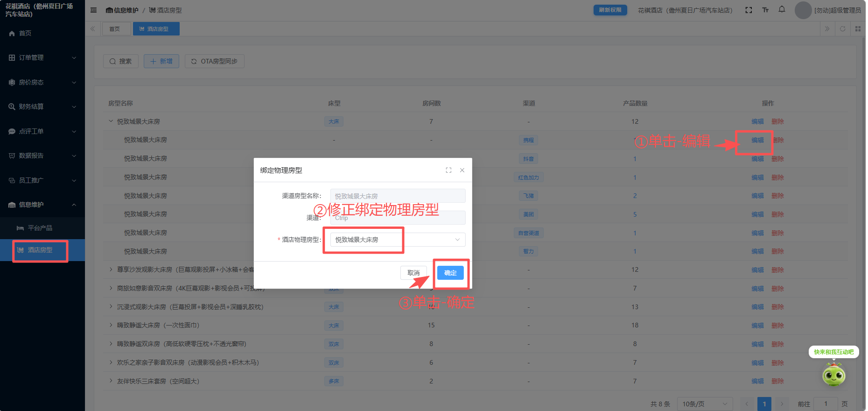Click 编辑 in the 抖音 channel row
Image resolution: width=868 pixels, height=411 pixels.
tap(757, 159)
